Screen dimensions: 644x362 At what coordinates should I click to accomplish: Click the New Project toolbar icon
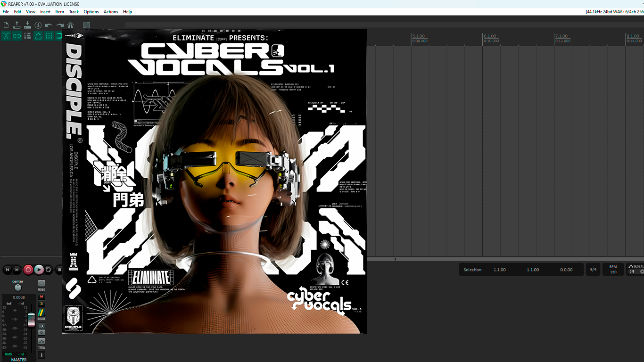tap(6, 25)
